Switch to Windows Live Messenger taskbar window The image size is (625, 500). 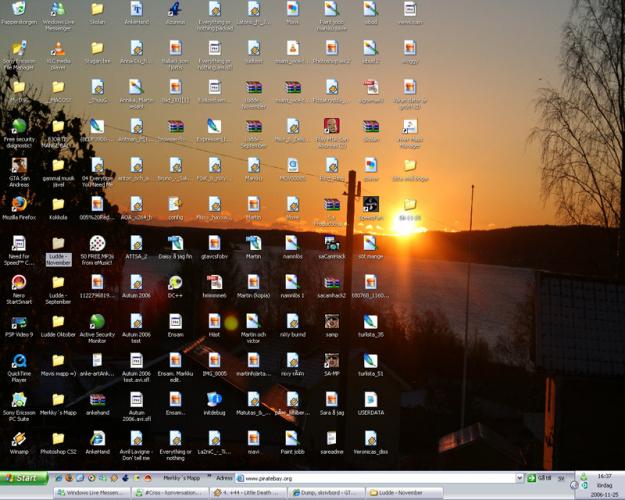coord(92,493)
